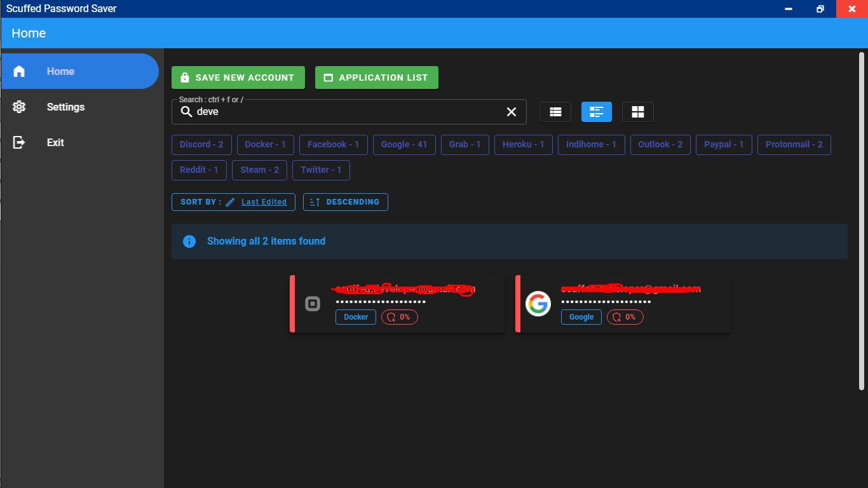Restore down the application window
The height and width of the screenshot is (488, 868).
pyautogui.click(x=820, y=9)
